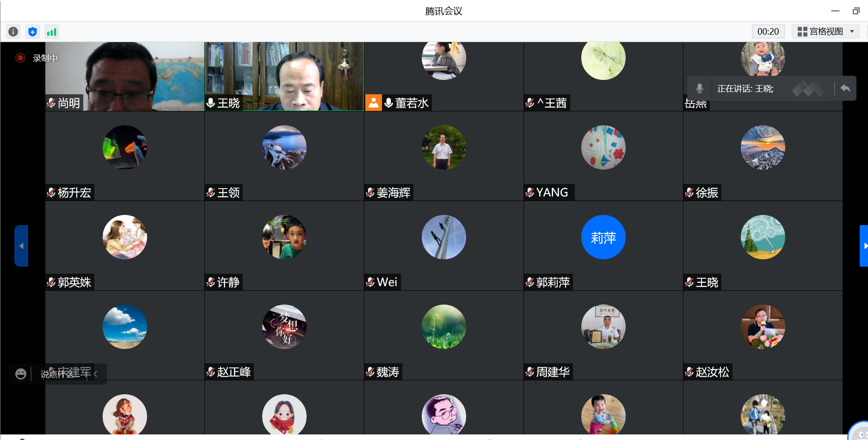The width and height of the screenshot is (868, 440).
Task: Click muted mic icon beside 魏涛
Action: [x=370, y=372]
